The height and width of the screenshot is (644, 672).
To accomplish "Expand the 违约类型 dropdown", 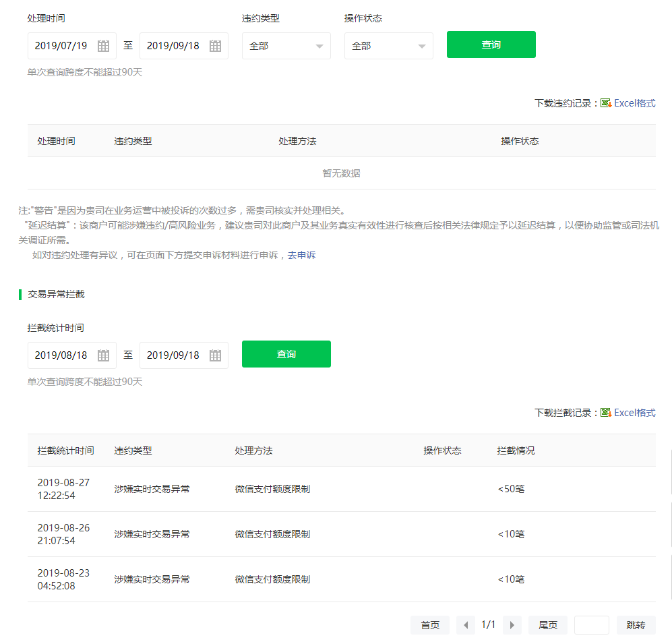I will click(x=286, y=46).
